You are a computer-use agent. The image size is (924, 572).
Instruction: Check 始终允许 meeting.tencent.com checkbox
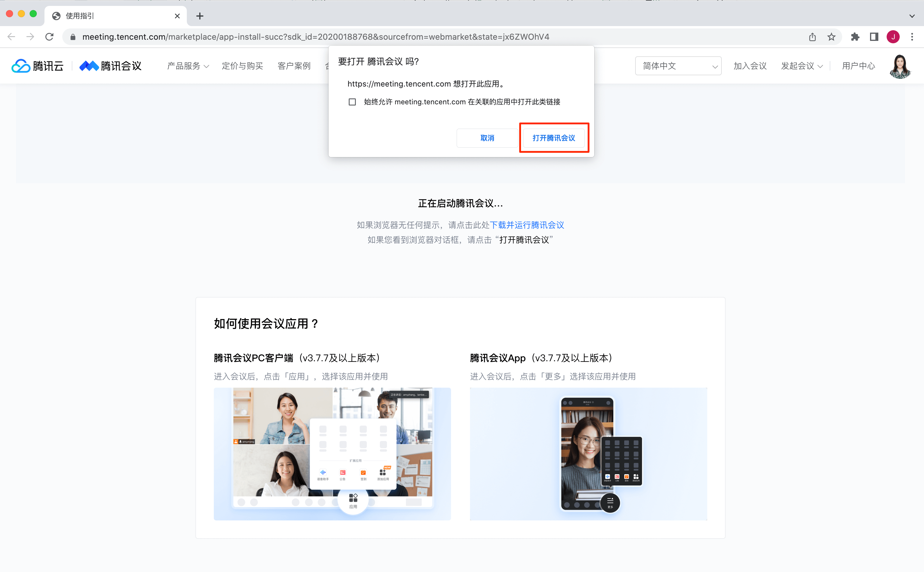point(352,102)
